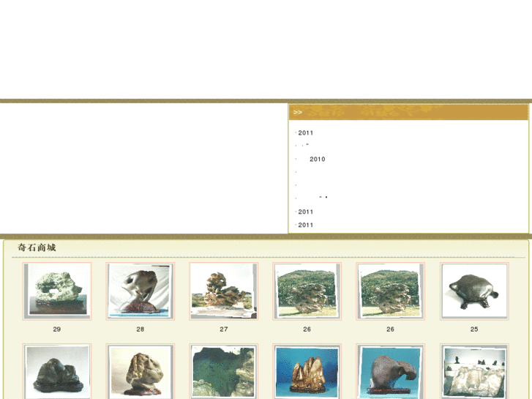Open the golden mountain stone on blue background
The image size is (532, 399).
(x=307, y=371)
